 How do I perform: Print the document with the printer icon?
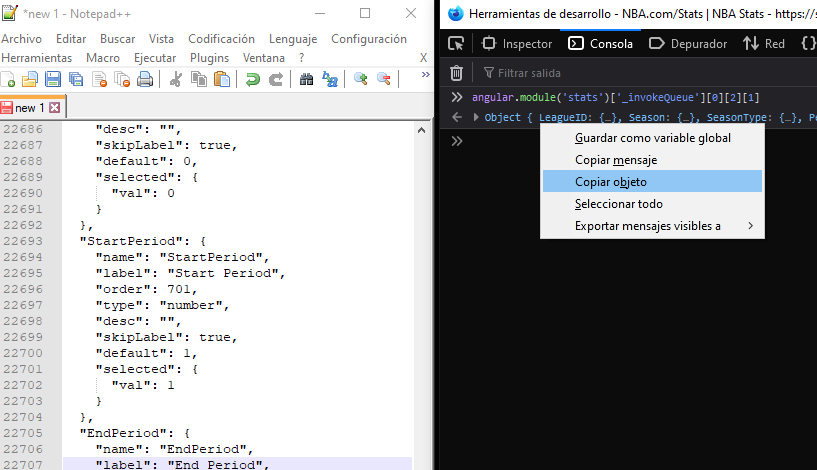tap(145, 79)
